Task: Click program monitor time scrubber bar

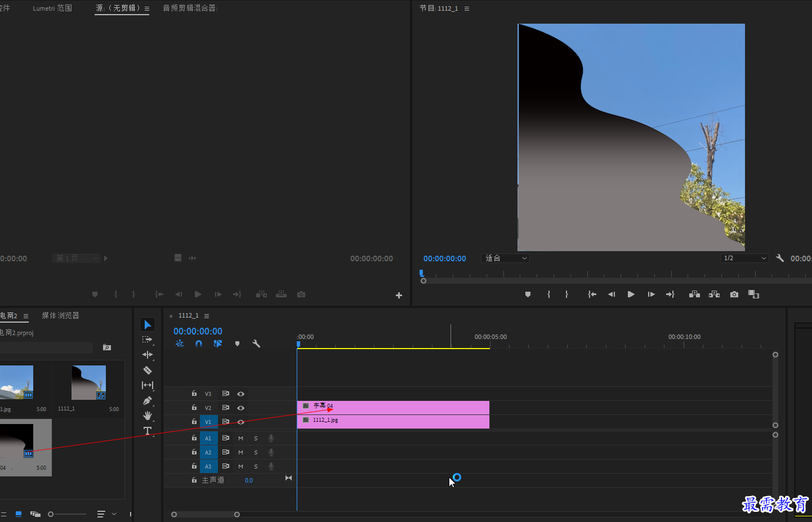Action: click(617, 280)
